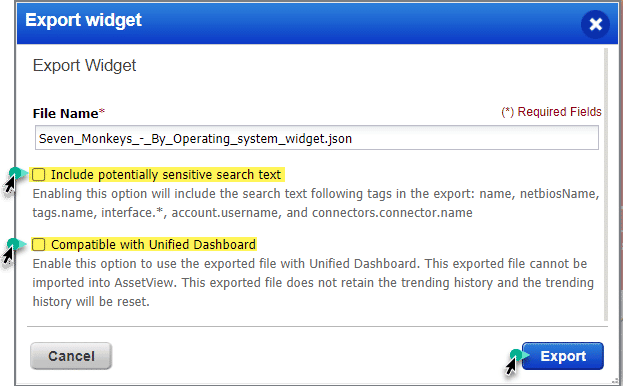This screenshot has height=386, width=623.
Task: Click the 'Export widget' blue title bar
Action: (x=298, y=23)
